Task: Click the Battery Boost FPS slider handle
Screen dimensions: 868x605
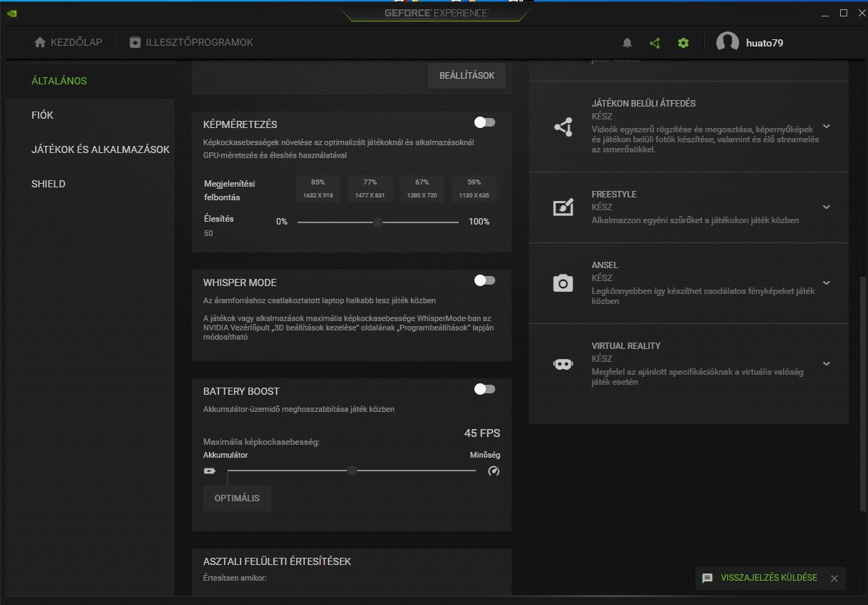Action: tap(351, 471)
